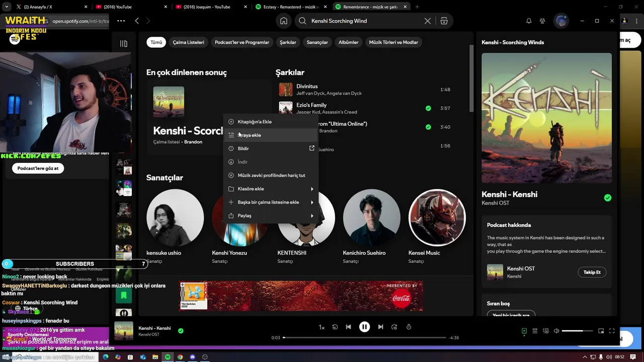The width and height of the screenshot is (644, 362).
Task: Open kensuke ushio artist card
Action: [x=175, y=227]
